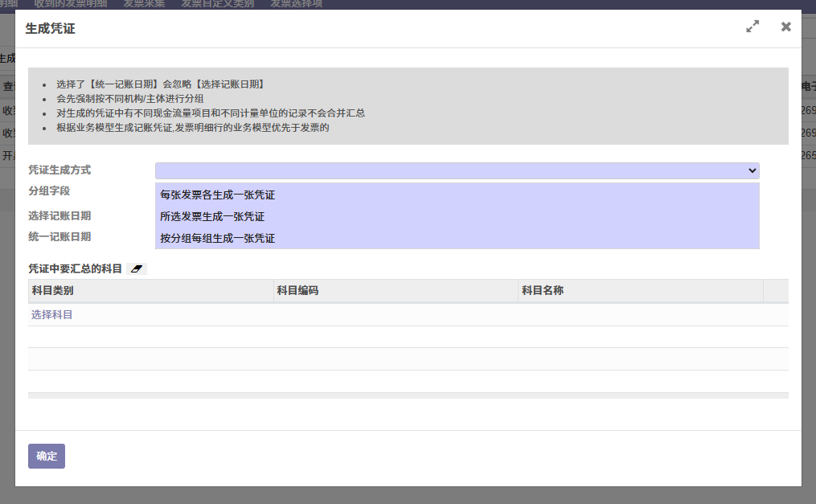Image resolution: width=816 pixels, height=504 pixels.
Task: Close the 生成凭证 dialog
Action: coord(785,27)
